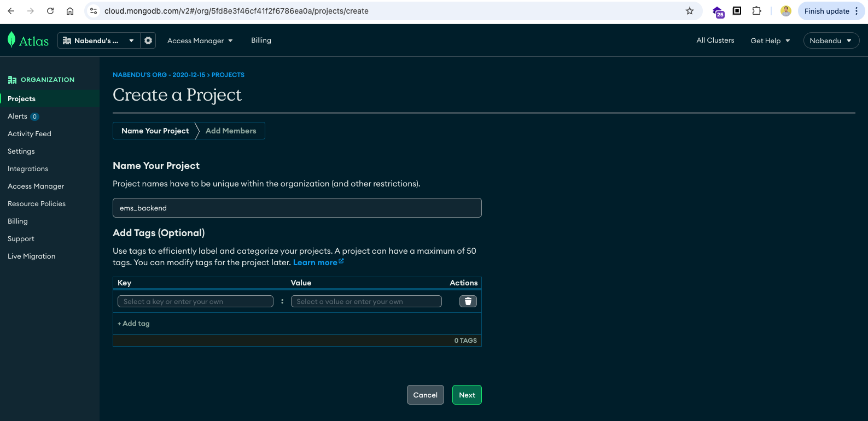868x421 pixels.
Task: Go to All Clusters
Action: tap(715, 40)
